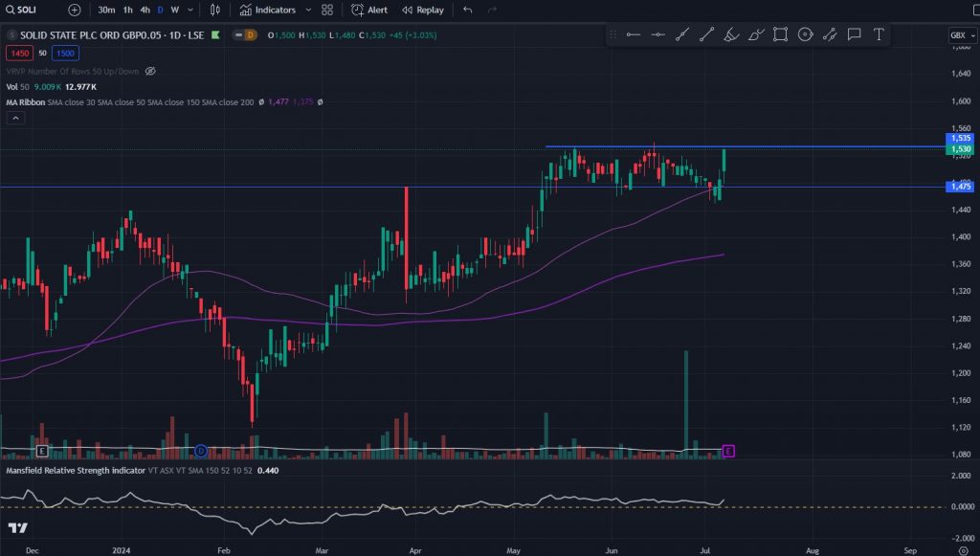Screen dimensions: 980x556
Task: Toggle visibility of VRVP indicator
Action: coord(150,71)
